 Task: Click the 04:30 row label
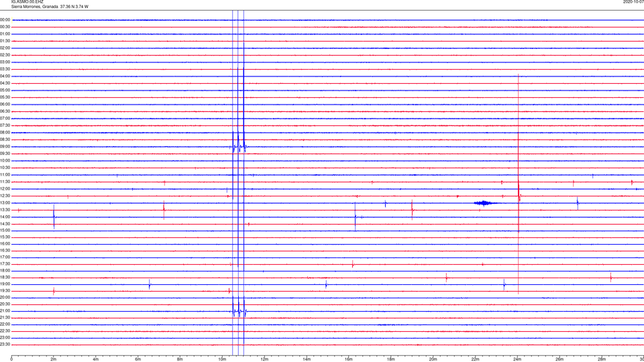click(x=5, y=83)
